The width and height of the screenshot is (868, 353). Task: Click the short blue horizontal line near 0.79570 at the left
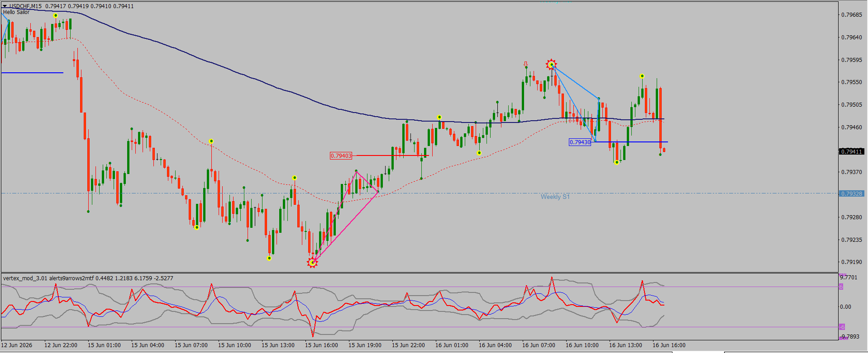[x=32, y=73]
